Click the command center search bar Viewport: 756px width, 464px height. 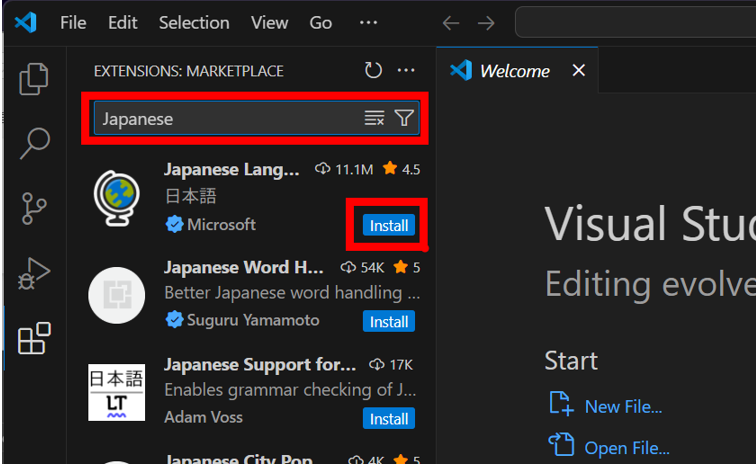pos(635,23)
